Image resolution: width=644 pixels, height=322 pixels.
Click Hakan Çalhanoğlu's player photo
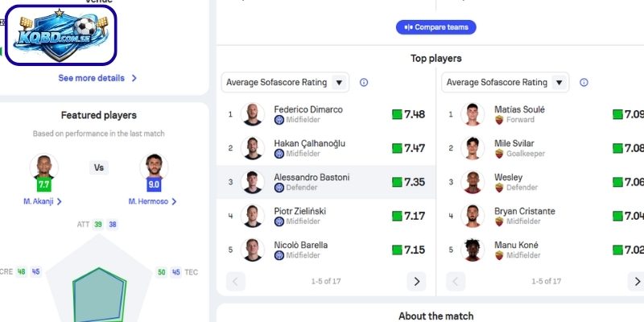pos(253,148)
